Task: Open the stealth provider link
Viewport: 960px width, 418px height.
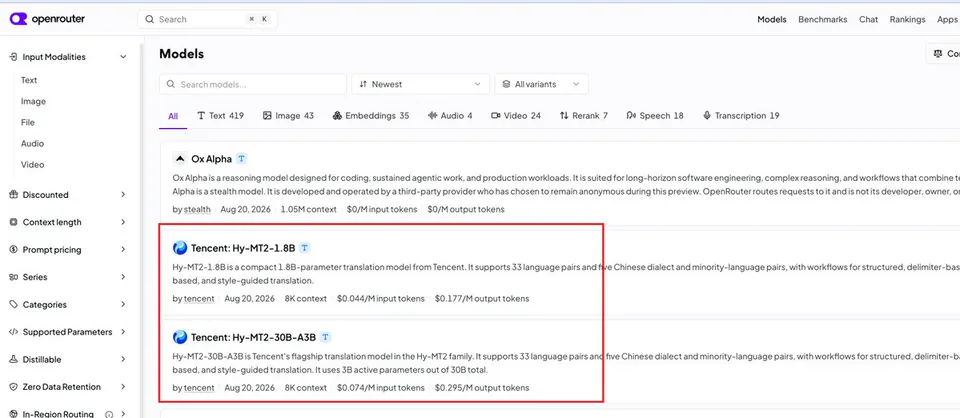Action: [197, 209]
